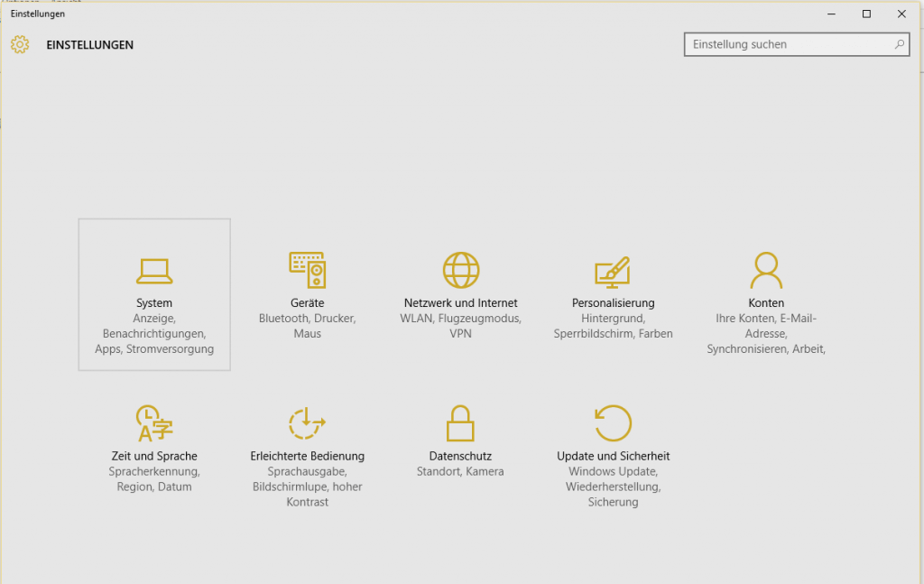The height and width of the screenshot is (584, 924).
Task: Click the padlock icon for Datenschutz
Action: [x=460, y=423]
